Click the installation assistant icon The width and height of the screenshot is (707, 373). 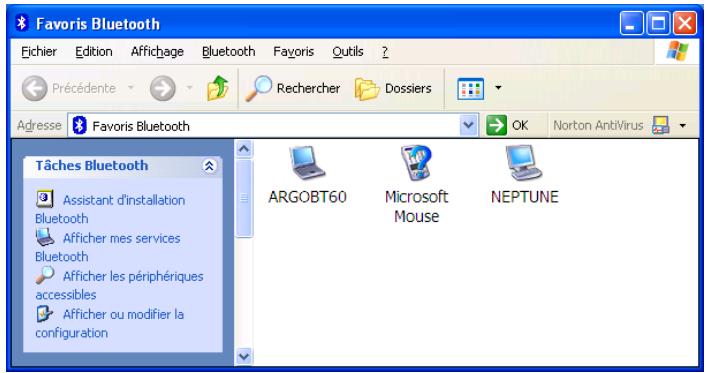pyautogui.click(x=45, y=198)
